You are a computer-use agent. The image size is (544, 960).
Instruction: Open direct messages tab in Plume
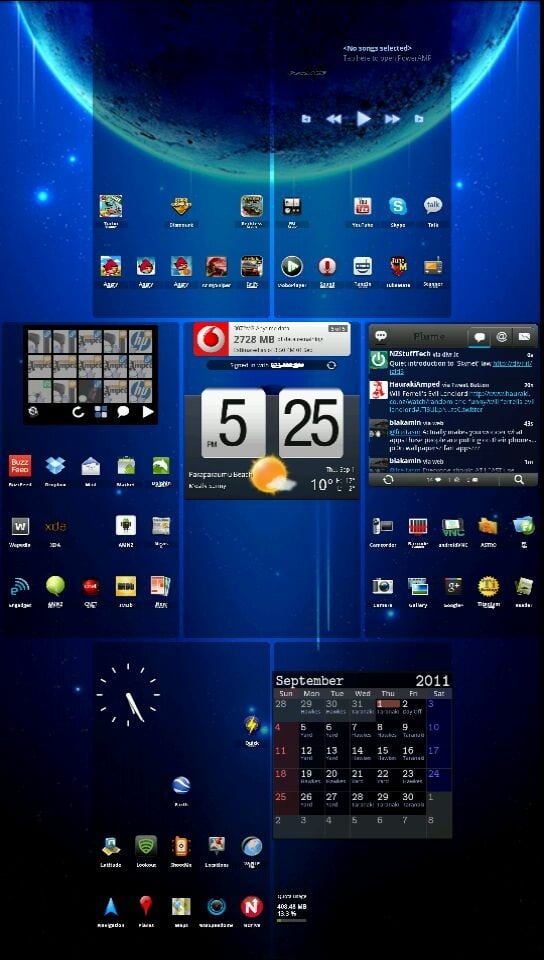pos(524,336)
